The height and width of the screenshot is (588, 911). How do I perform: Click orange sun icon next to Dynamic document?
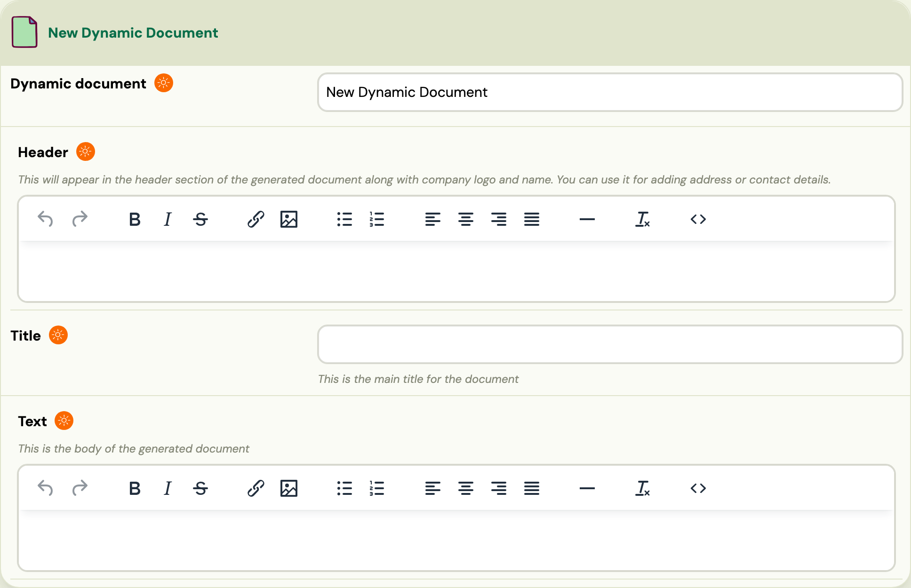(x=164, y=83)
